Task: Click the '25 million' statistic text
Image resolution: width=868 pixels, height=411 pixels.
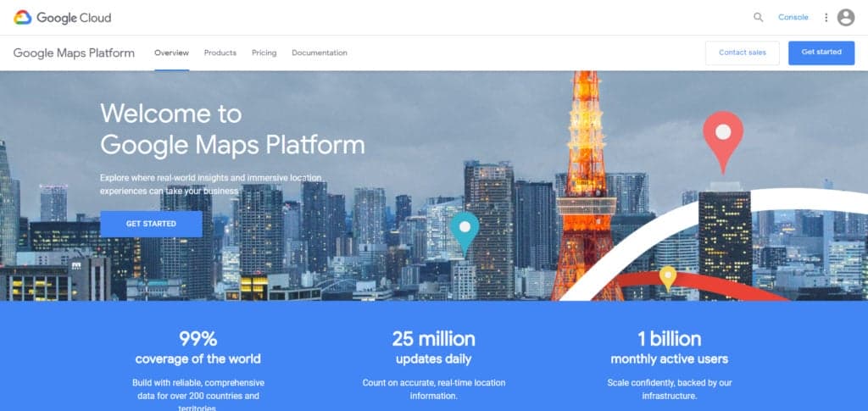Action: coord(433,338)
